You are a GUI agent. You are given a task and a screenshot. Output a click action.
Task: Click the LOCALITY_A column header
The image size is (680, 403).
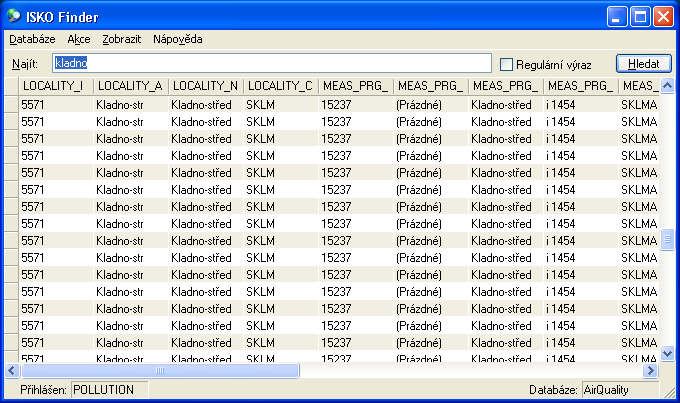[x=131, y=87]
